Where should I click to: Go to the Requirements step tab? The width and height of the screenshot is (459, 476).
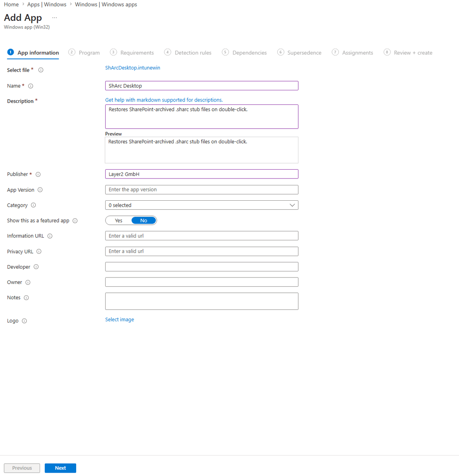point(132,52)
